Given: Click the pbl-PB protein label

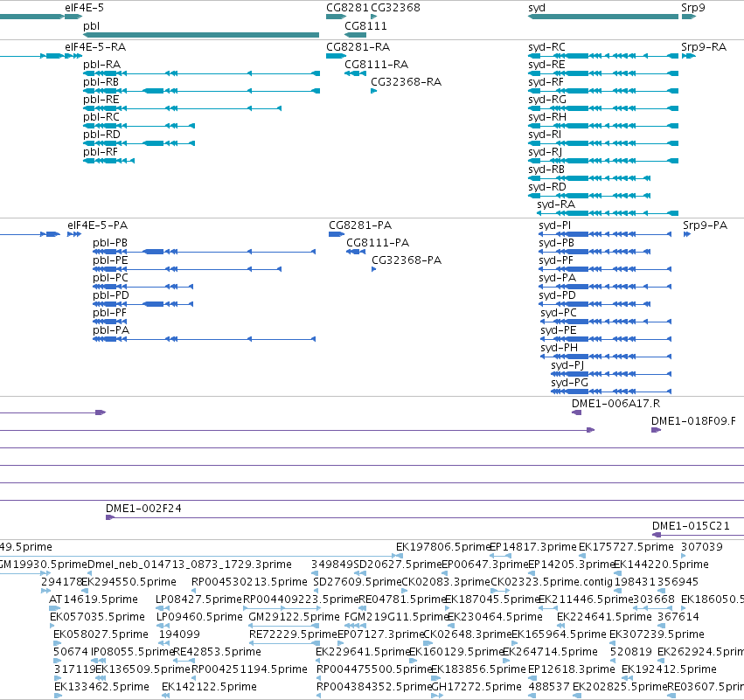Looking at the screenshot, I should pos(110,243).
